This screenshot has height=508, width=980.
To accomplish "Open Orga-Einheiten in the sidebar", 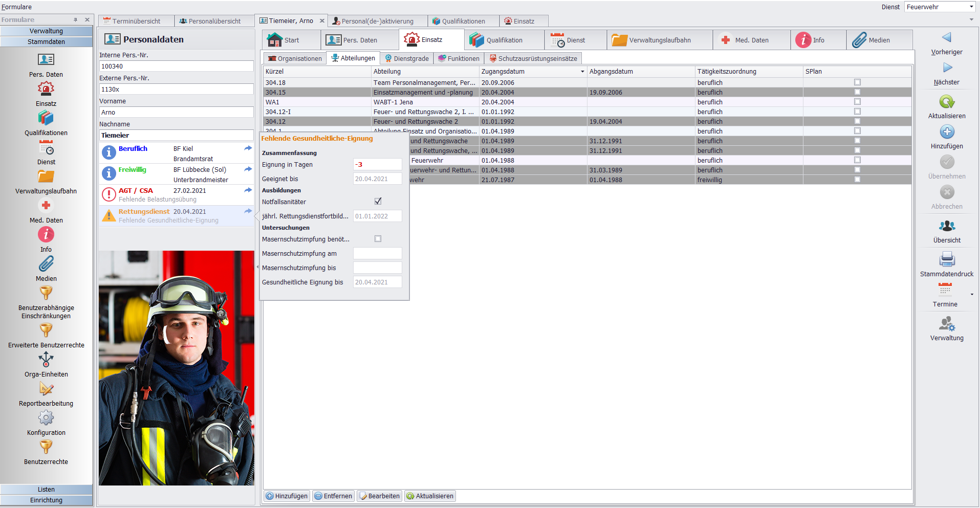I will pyautogui.click(x=46, y=360).
